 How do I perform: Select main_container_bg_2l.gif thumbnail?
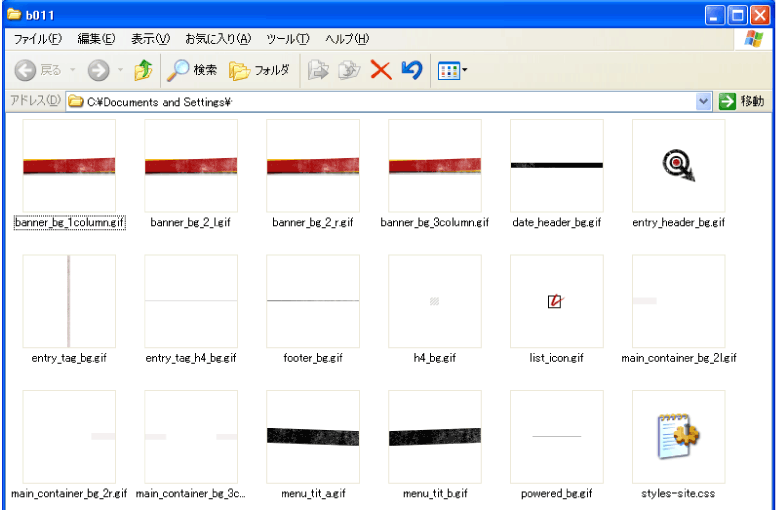click(679, 301)
